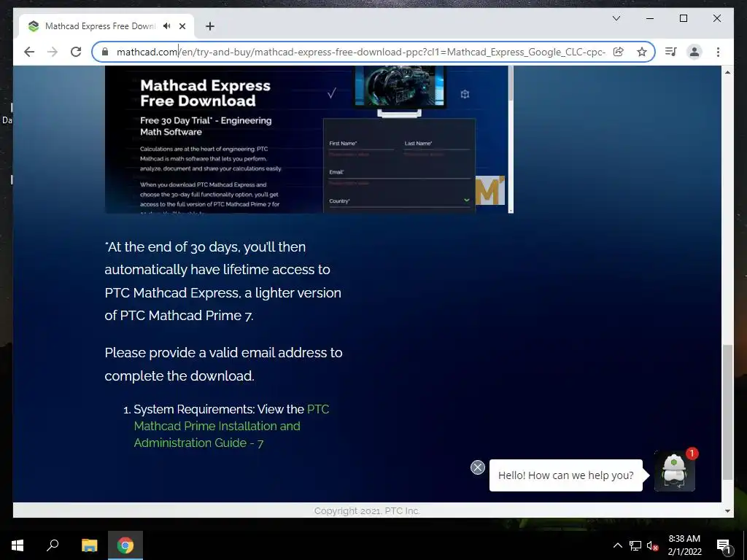Click the address bar URL field
The height and width of the screenshot is (560, 747).
click(360, 52)
